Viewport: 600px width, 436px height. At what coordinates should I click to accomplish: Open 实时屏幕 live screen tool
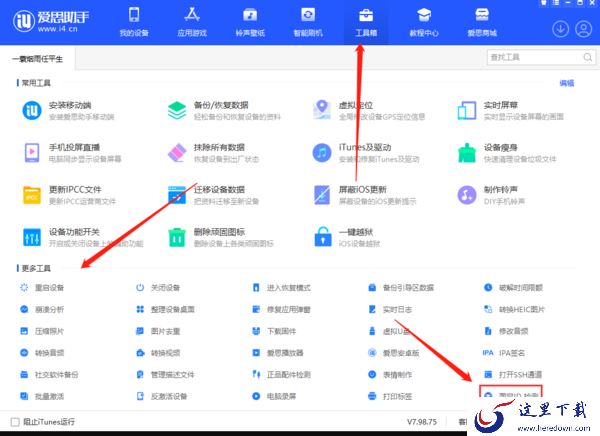[510, 111]
